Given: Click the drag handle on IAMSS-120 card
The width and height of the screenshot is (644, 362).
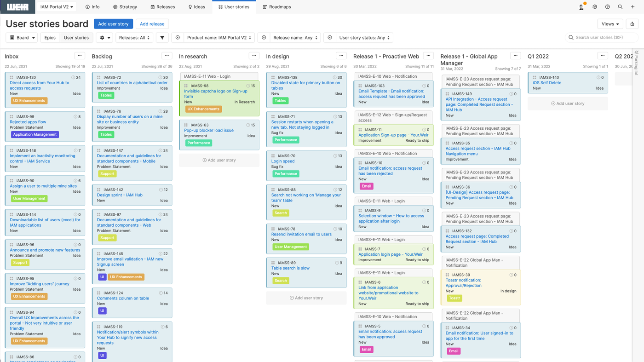Looking at the screenshot, I should [x=11, y=78].
